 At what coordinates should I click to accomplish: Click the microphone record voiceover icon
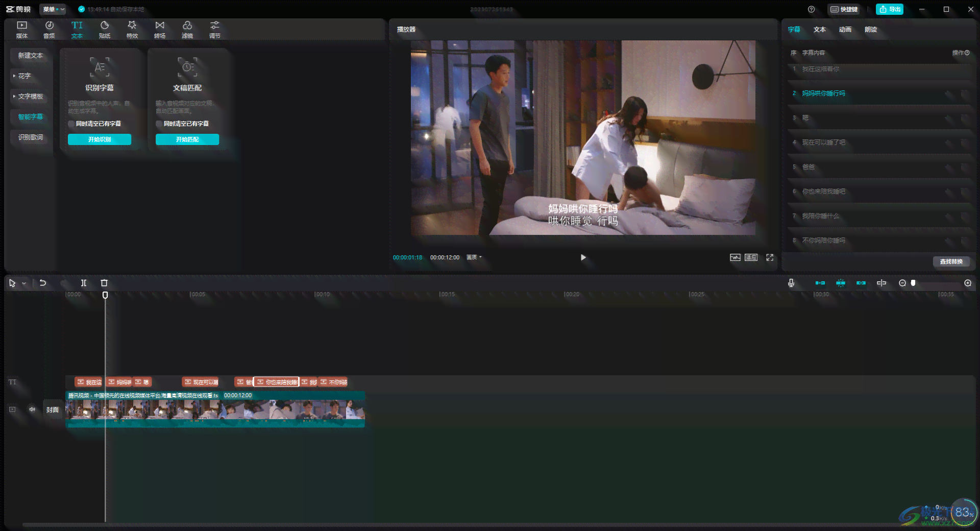pyautogui.click(x=791, y=283)
